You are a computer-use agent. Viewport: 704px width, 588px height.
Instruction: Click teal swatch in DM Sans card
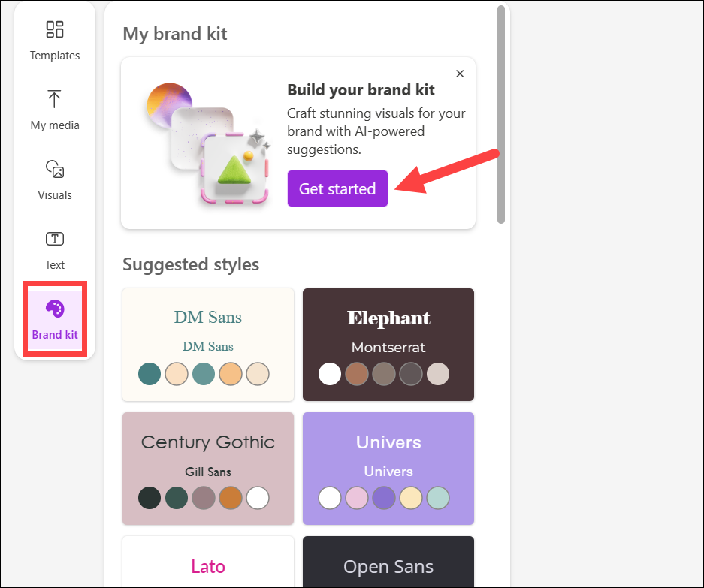(150, 374)
